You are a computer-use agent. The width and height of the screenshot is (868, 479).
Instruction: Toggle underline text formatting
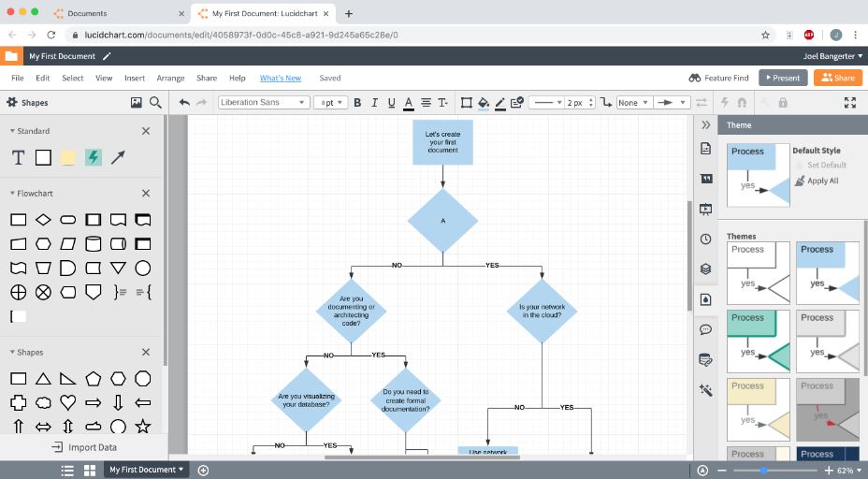click(391, 103)
